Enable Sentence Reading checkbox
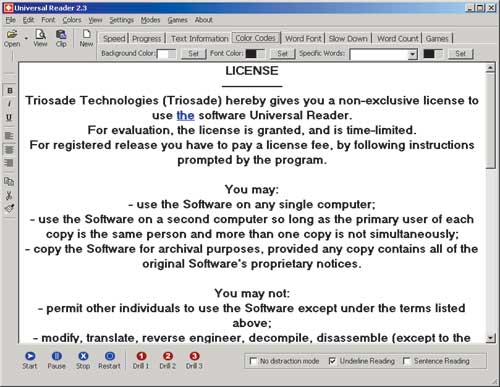 tap(407, 361)
